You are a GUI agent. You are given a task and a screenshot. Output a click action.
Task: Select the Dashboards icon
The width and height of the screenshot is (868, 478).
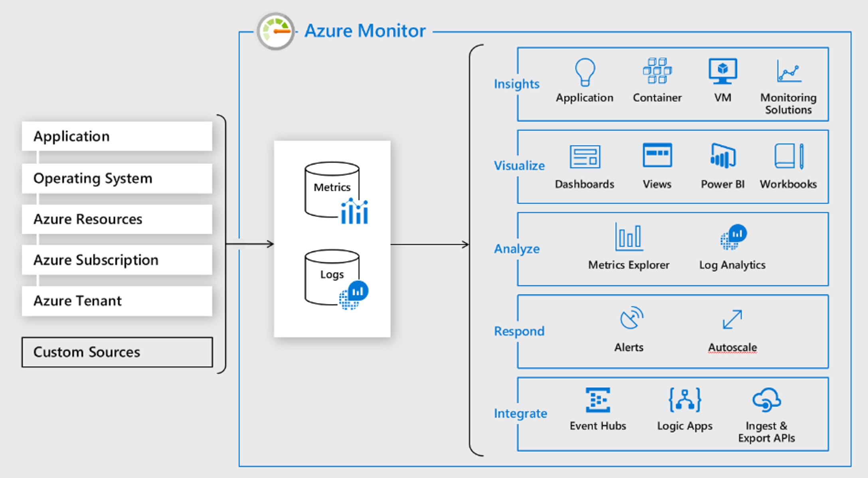585,157
